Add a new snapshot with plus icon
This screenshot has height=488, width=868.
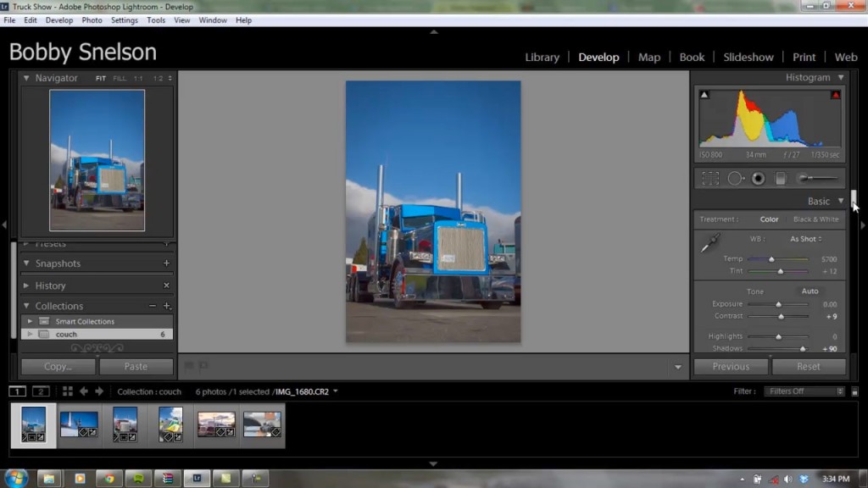[166, 263]
